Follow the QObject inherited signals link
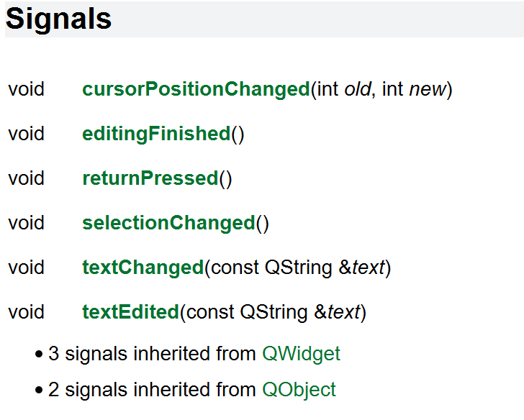The height and width of the screenshot is (420, 524). [299, 390]
